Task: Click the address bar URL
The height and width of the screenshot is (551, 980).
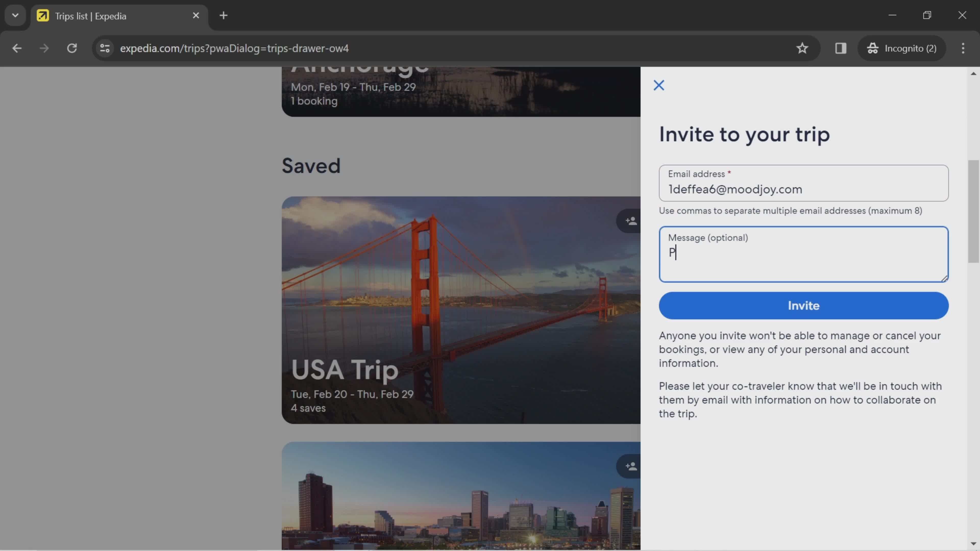Action: [234, 48]
